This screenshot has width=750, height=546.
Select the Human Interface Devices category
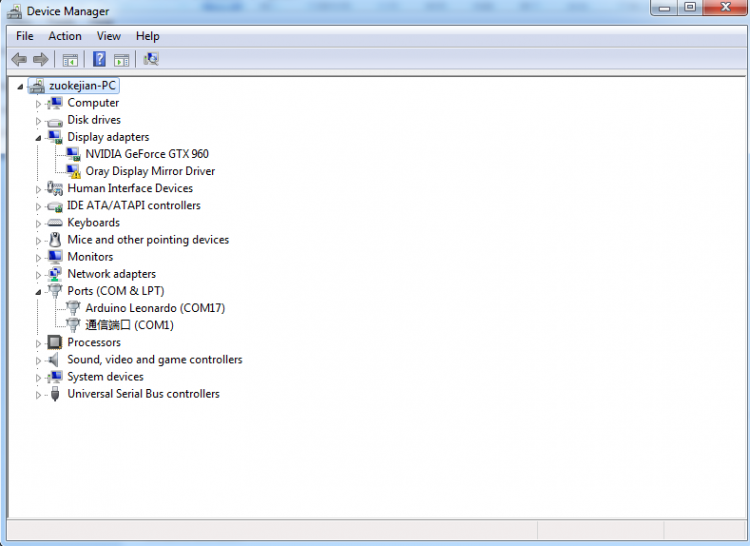pyautogui.click(x=130, y=188)
